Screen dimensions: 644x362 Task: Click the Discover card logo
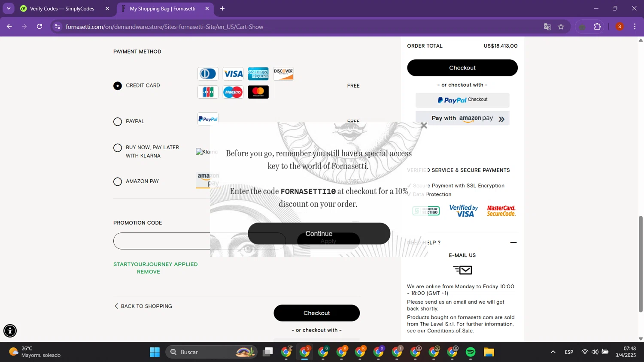pyautogui.click(x=283, y=74)
